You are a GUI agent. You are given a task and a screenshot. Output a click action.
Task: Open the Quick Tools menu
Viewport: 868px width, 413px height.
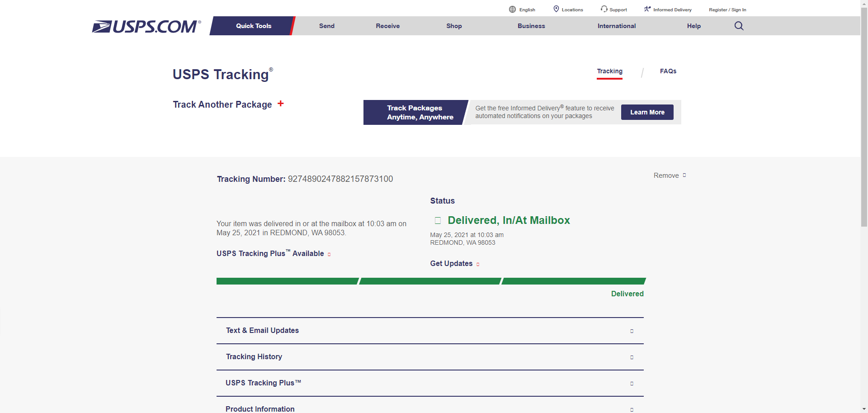(253, 26)
